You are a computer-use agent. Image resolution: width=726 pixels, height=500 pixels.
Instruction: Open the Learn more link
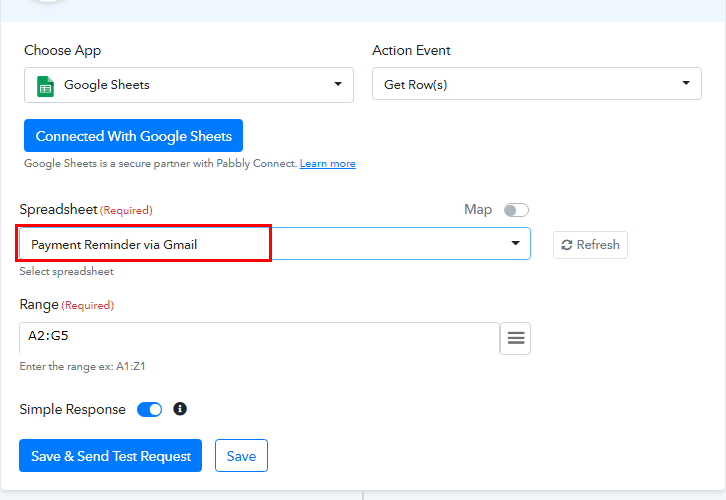pyautogui.click(x=327, y=163)
